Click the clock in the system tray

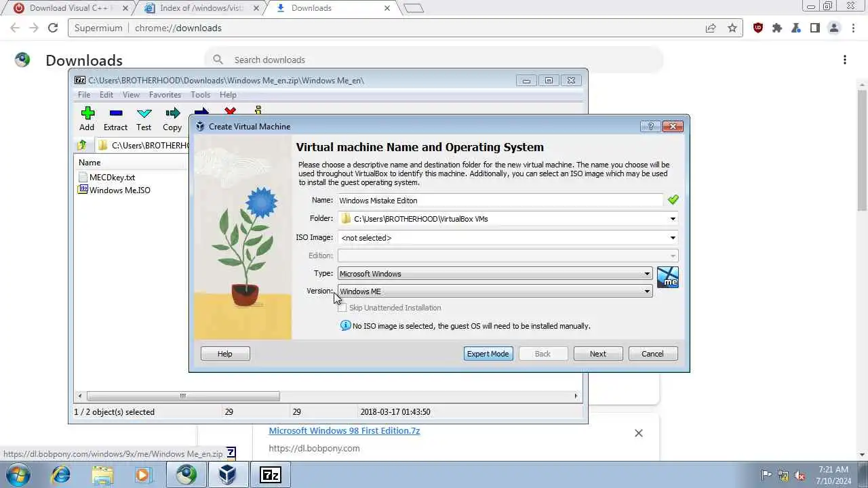pyautogui.click(x=833, y=474)
